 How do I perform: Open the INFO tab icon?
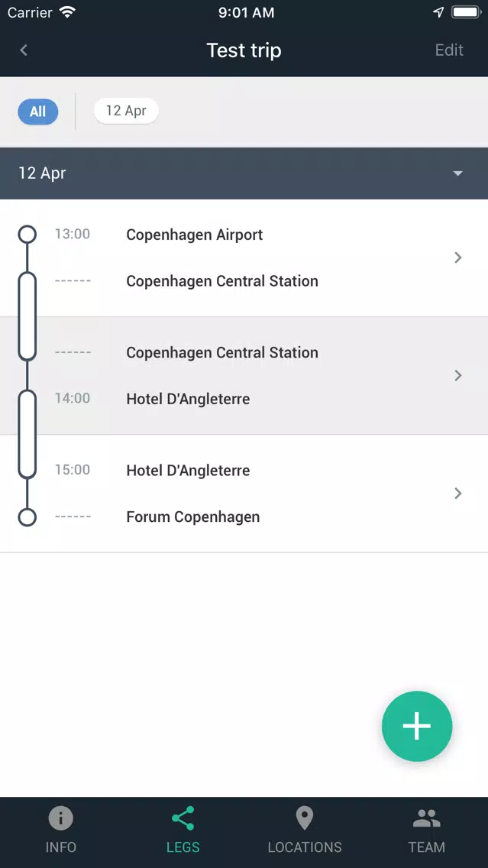pos(61,818)
